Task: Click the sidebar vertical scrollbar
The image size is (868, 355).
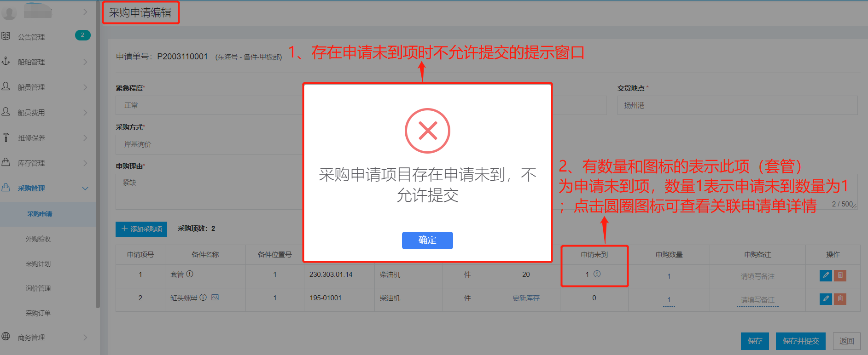Action: 98,154
